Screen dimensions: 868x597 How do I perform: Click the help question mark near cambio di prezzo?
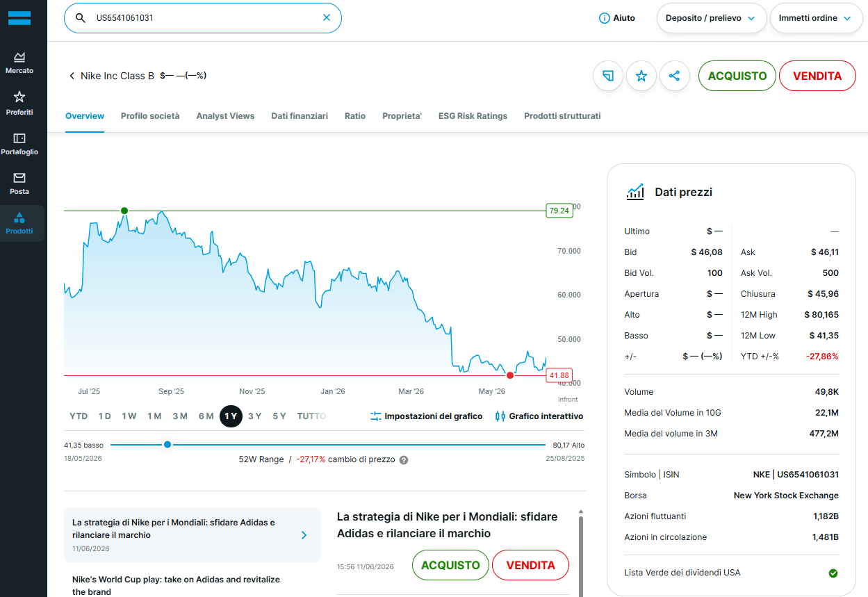tap(404, 460)
